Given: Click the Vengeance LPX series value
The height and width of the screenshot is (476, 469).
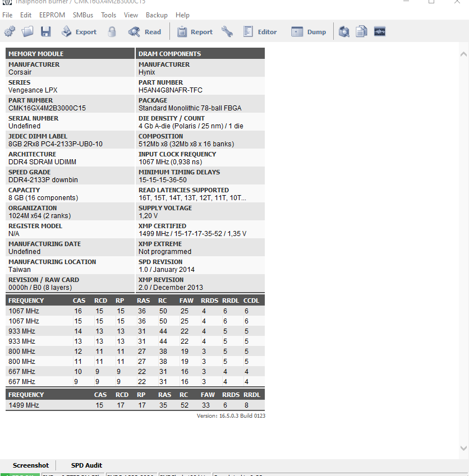Looking at the screenshot, I should (33, 90).
